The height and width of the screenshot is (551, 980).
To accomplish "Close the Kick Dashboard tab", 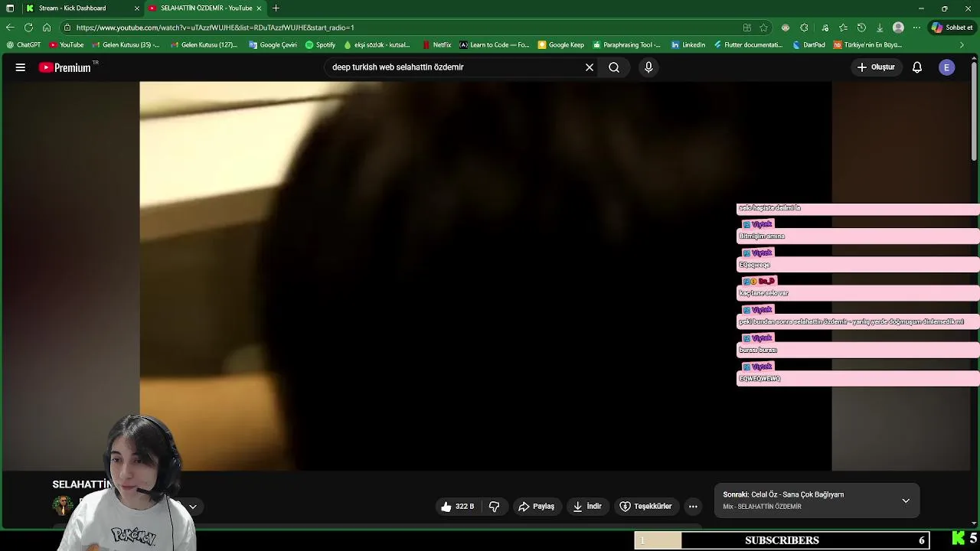I will tap(137, 8).
